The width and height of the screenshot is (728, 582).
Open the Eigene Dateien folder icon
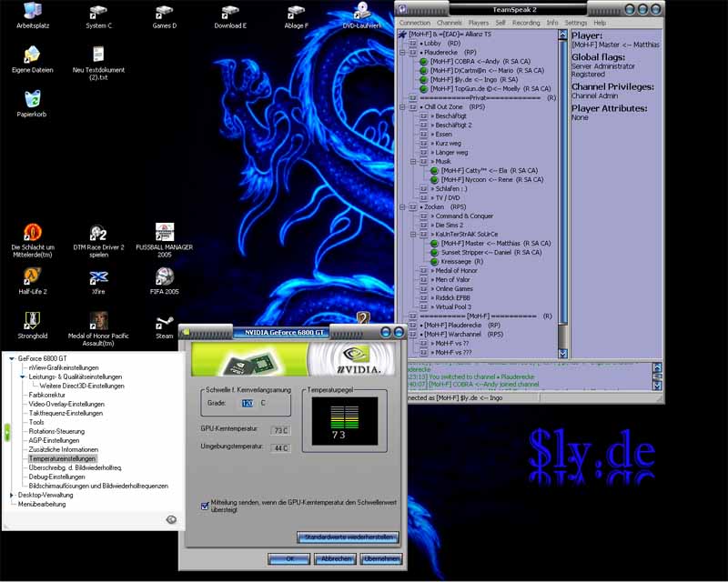click(x=33, y=59)
